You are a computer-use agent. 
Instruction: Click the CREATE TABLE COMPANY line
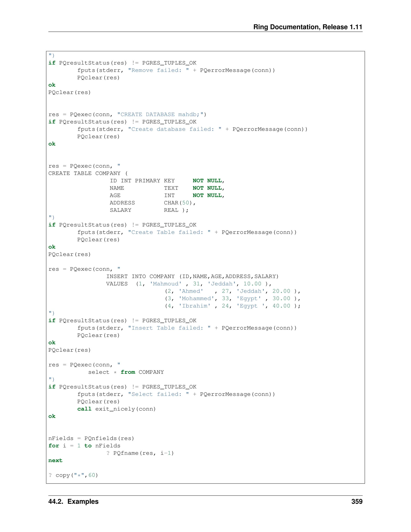pos(88,173)
